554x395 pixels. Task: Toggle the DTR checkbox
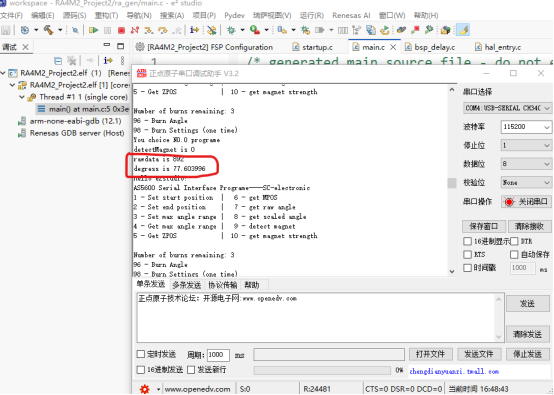[514, 241]
